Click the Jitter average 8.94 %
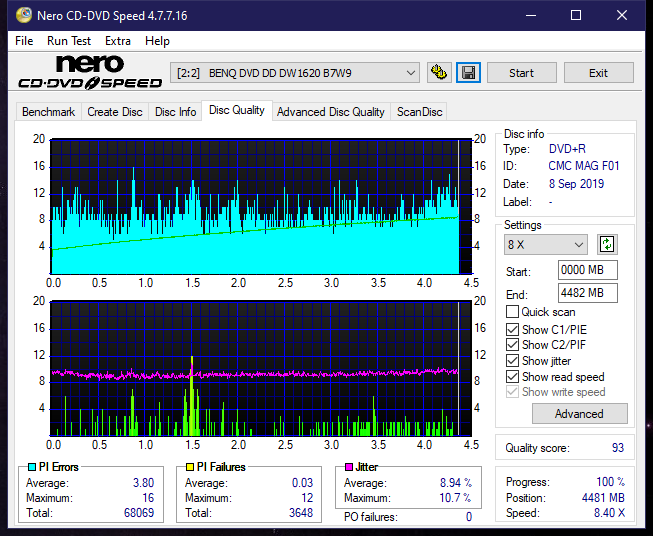653x536 pixels. [x=456, y=483]
